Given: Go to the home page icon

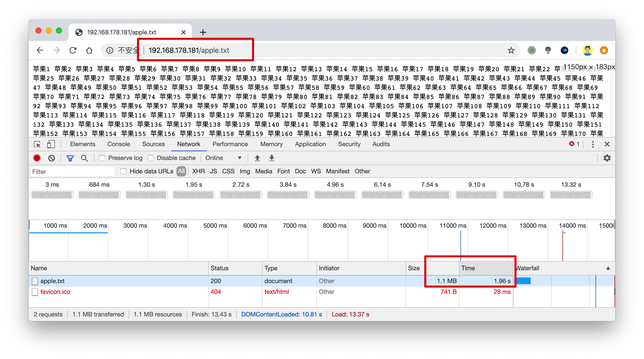Looking at the screenshot, I should (x=89, y=50).
